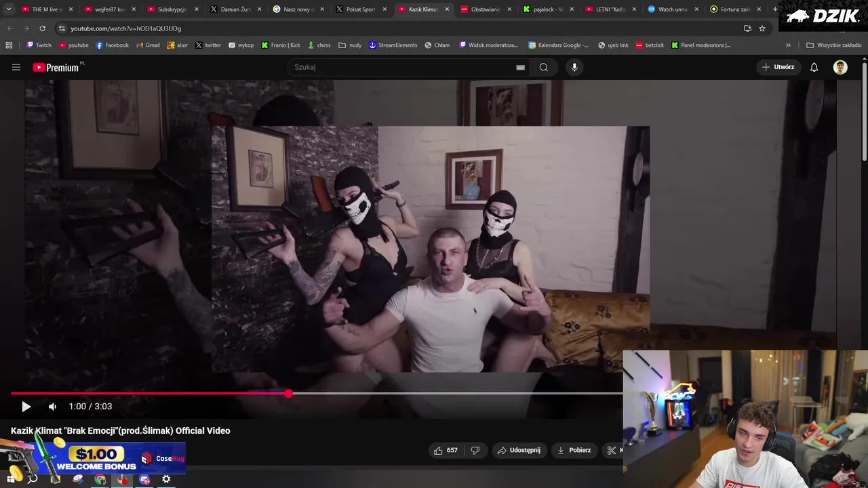Open the wykop bookmark
Image resolution: width=868 pixels, height=488 pixels.
click(x=241, y=45)
